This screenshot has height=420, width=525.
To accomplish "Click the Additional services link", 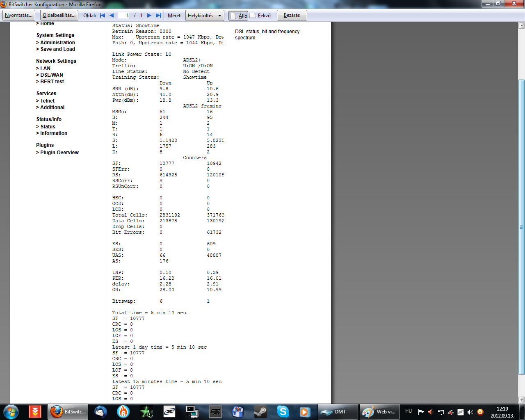I will [52, 107].
